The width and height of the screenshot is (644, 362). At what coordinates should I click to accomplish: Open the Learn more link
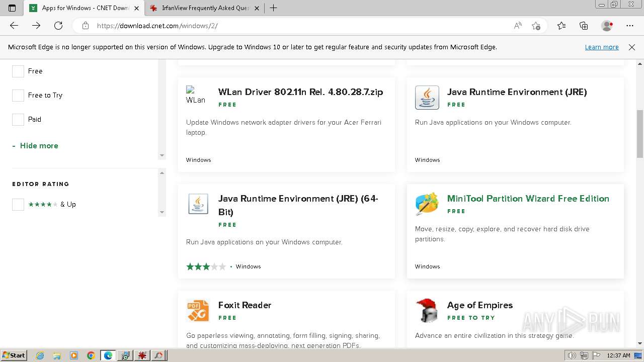pyautogui.click(x=602, y=47)
